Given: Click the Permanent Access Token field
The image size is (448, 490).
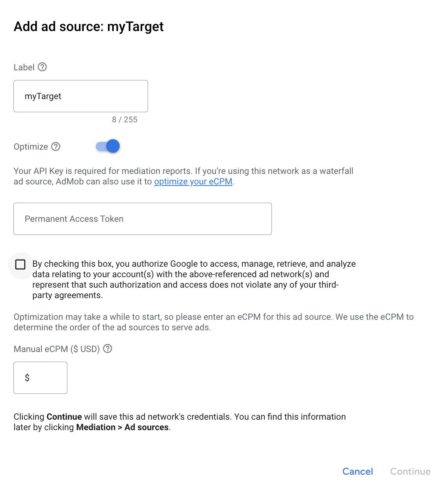Looking at the screenshot, I should pyautogui.click(x=142, y=219).
